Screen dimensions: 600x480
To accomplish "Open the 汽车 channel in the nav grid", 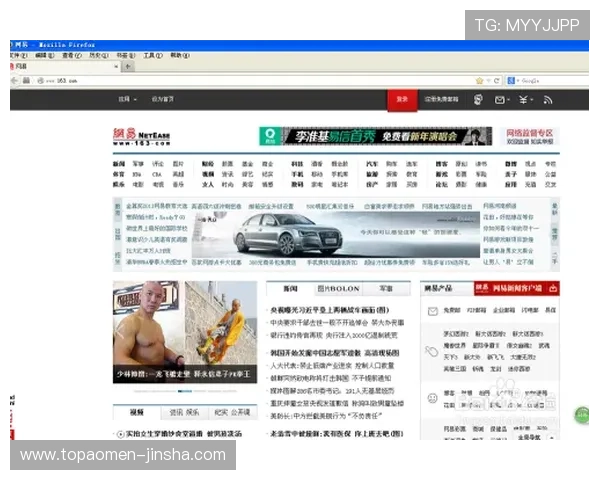I will (372, 164).
